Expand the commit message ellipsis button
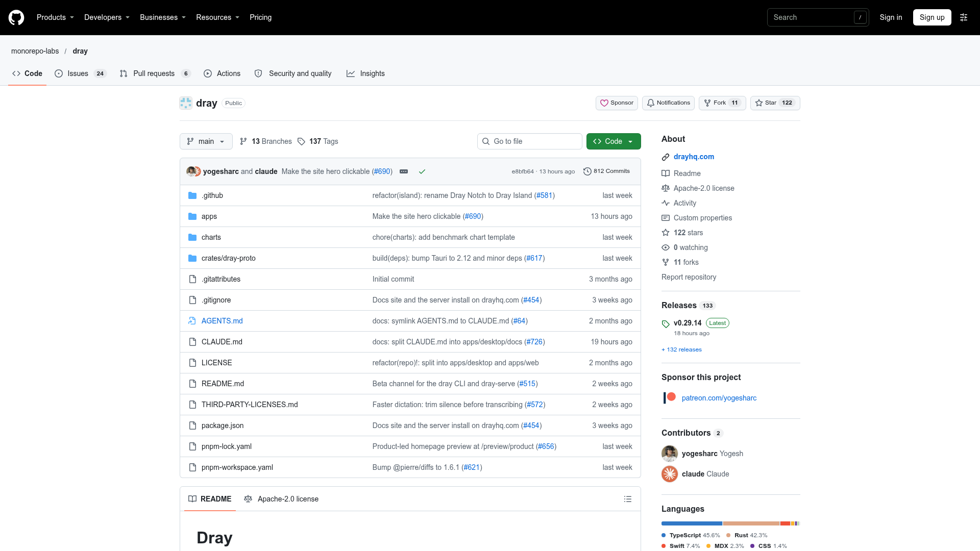 coord(404,171)
